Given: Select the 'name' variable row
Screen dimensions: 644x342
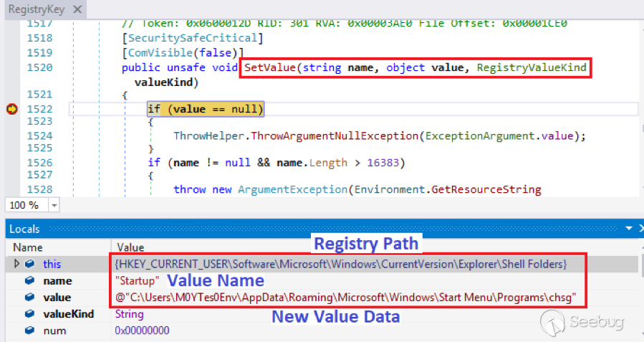Looking at the screenshot, I should pyautogui.click(x=57, y=281).
